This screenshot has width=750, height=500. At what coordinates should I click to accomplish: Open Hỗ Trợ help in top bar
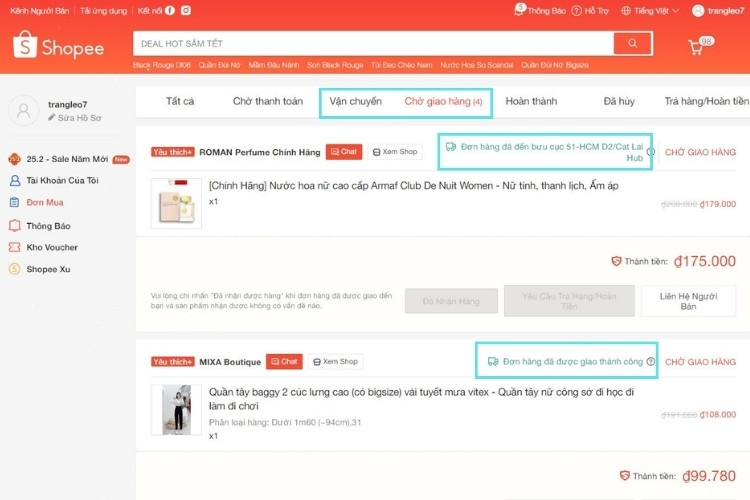(x=591, y=11)
